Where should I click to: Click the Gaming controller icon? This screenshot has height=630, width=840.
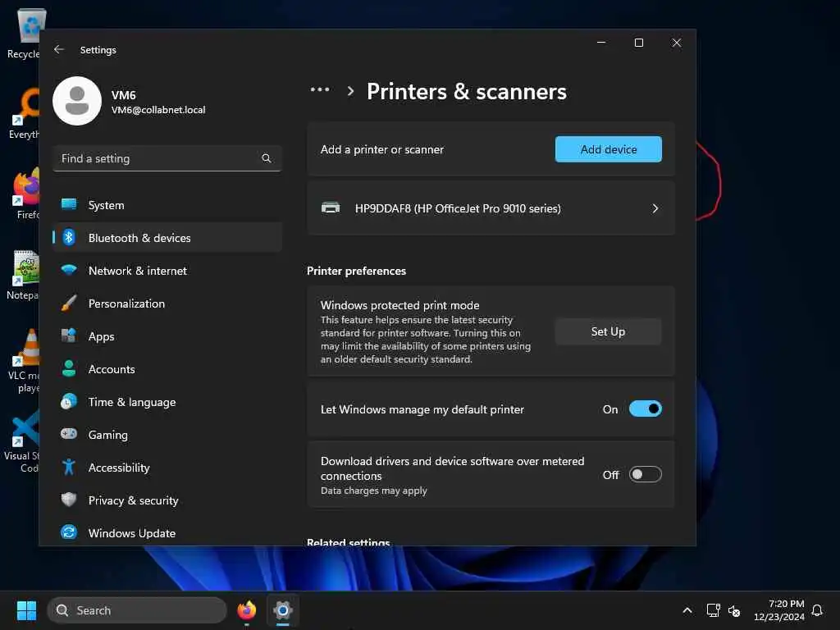pyautogui.click(x=69, y=434)
